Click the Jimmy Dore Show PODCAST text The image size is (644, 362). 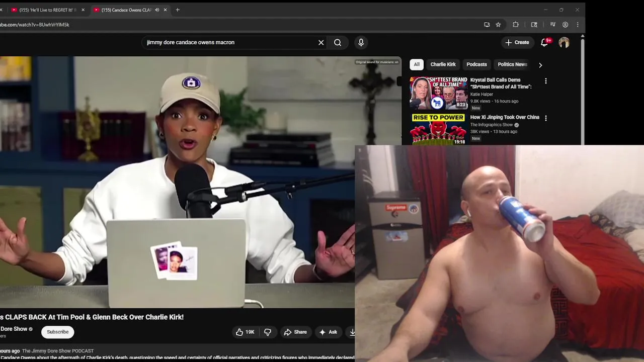(x=58, y=351)
